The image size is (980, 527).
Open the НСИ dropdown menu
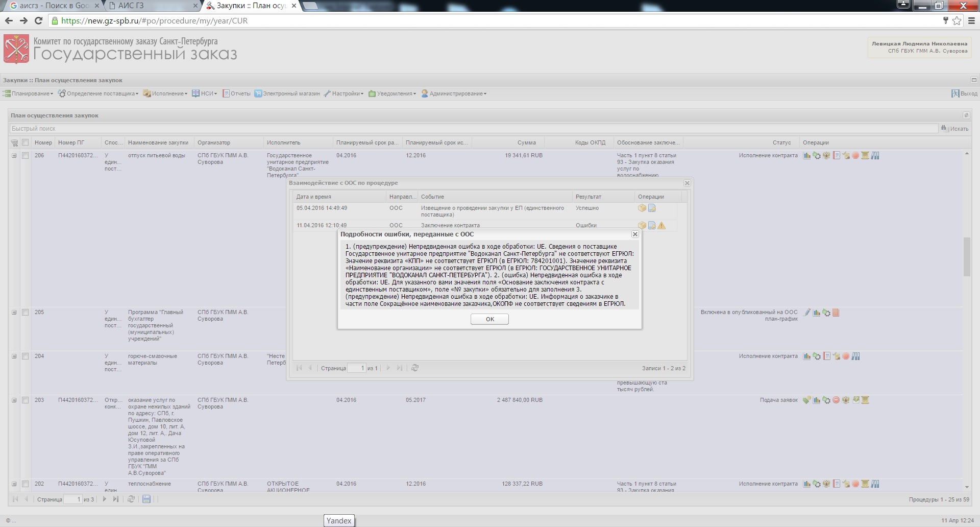tap(205, 94)
